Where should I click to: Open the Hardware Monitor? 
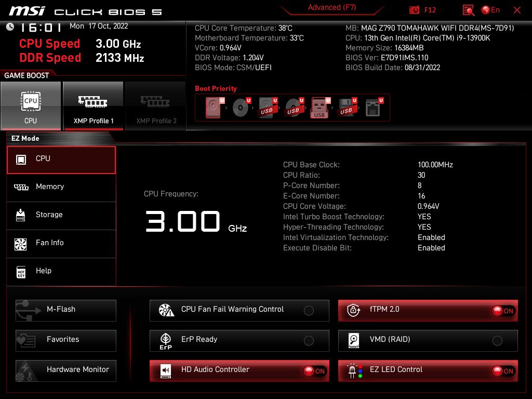pos(66,371)
